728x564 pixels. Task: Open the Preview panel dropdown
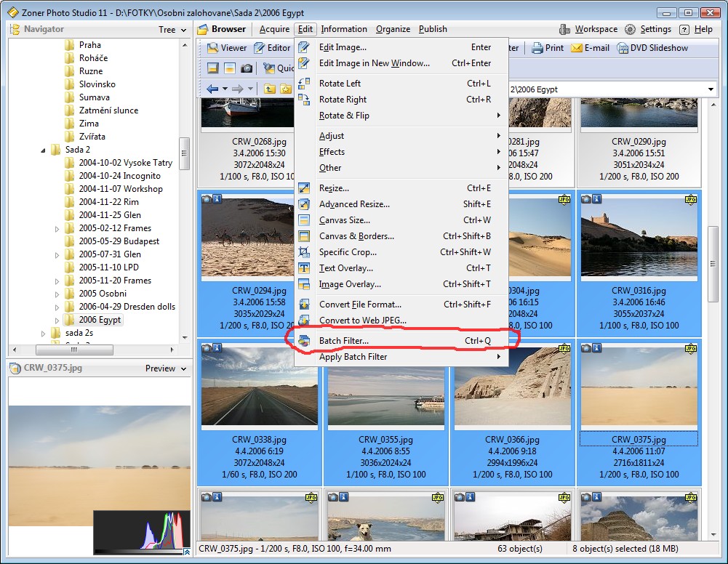166,368
